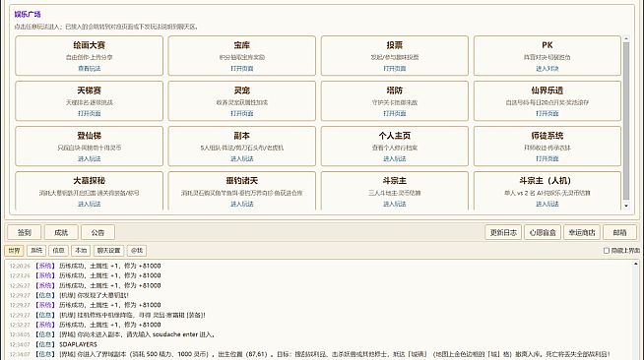The width and height of the screenshot is (644, 360).
Task: Click the game list scrollbar down arrow
Action: 626,206
